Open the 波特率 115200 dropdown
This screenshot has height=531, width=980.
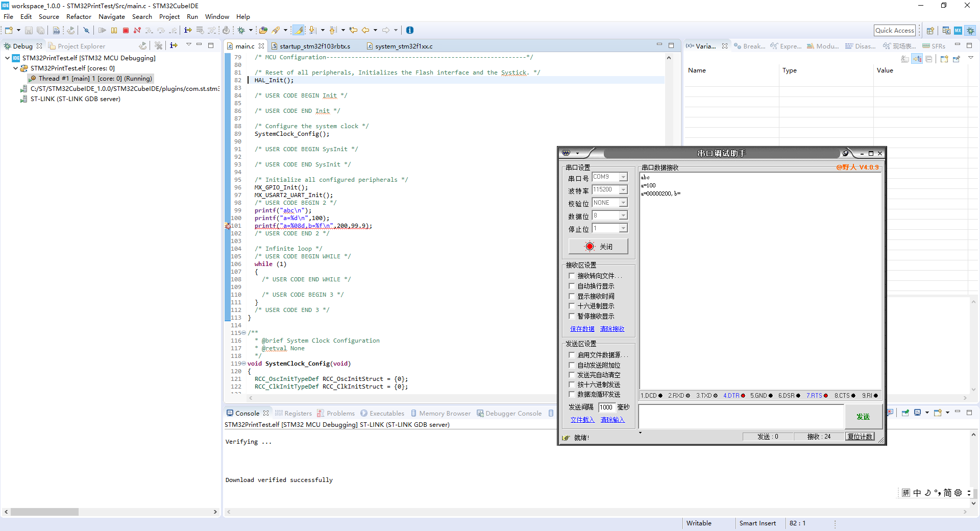[x=623, y=190]
